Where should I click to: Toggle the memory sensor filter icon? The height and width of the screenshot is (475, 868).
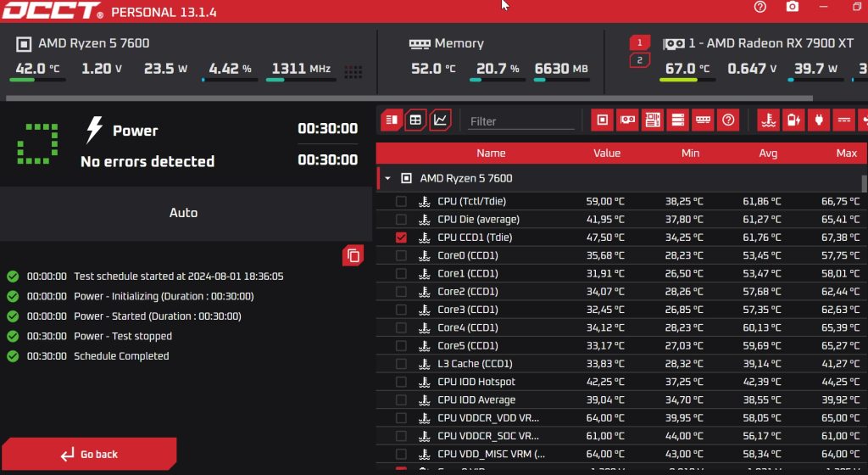[703, 120]
